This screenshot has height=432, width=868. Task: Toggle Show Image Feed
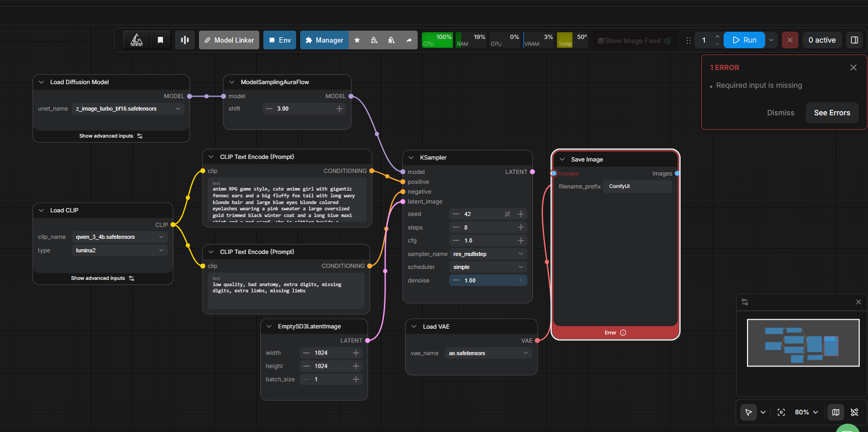[x=634, y=40]
